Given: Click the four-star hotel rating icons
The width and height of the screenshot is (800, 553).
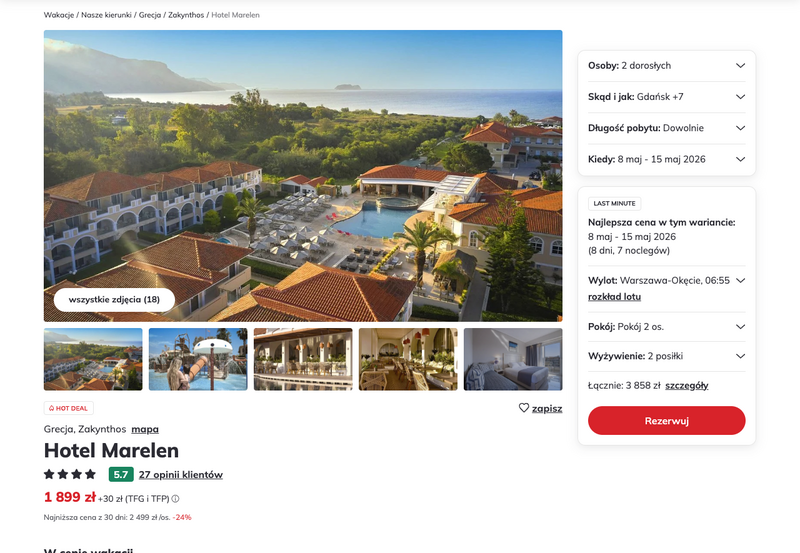Looking at the screenshot, I should (70, 474).
